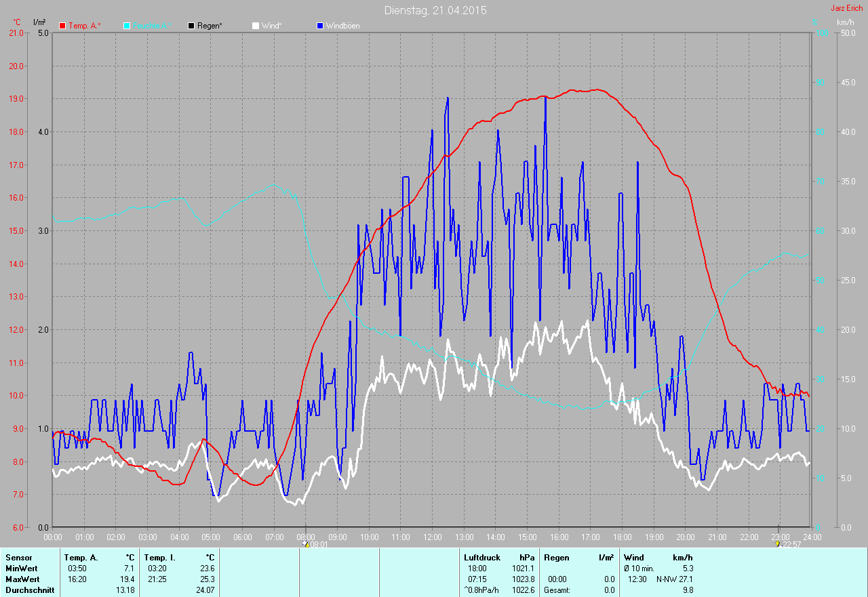Click the Windböen legend label

(x=343, y=26)
